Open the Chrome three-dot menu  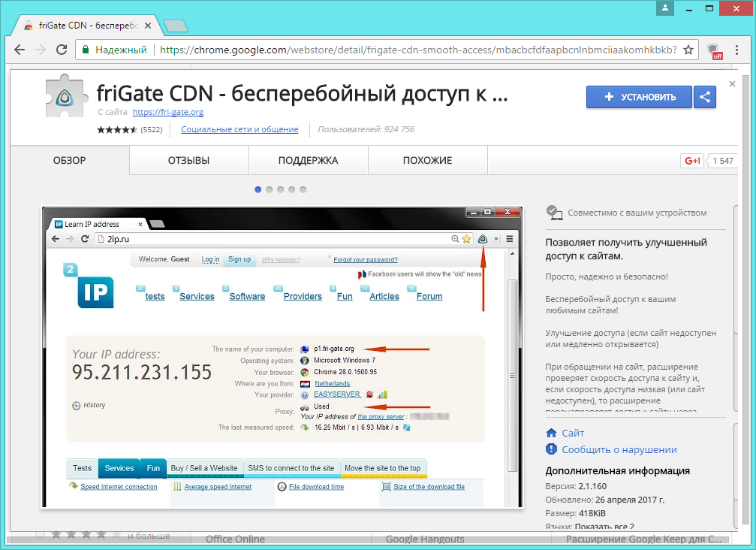point(739,50)
